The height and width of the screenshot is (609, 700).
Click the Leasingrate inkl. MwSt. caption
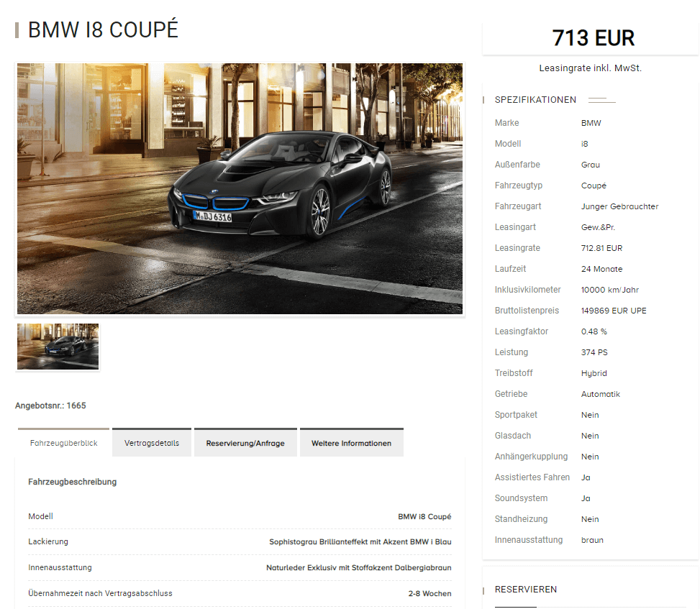click(590, 68)
